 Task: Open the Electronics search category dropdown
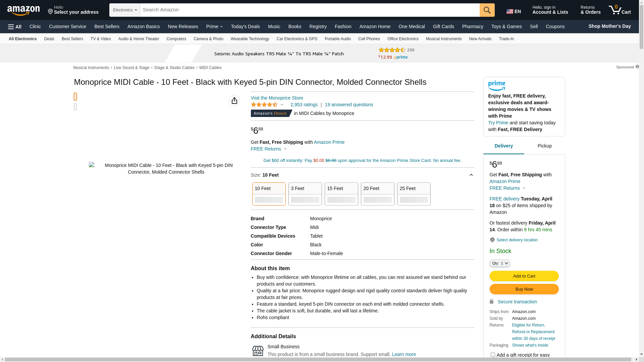pyautogui.click(x=125, y=10)
